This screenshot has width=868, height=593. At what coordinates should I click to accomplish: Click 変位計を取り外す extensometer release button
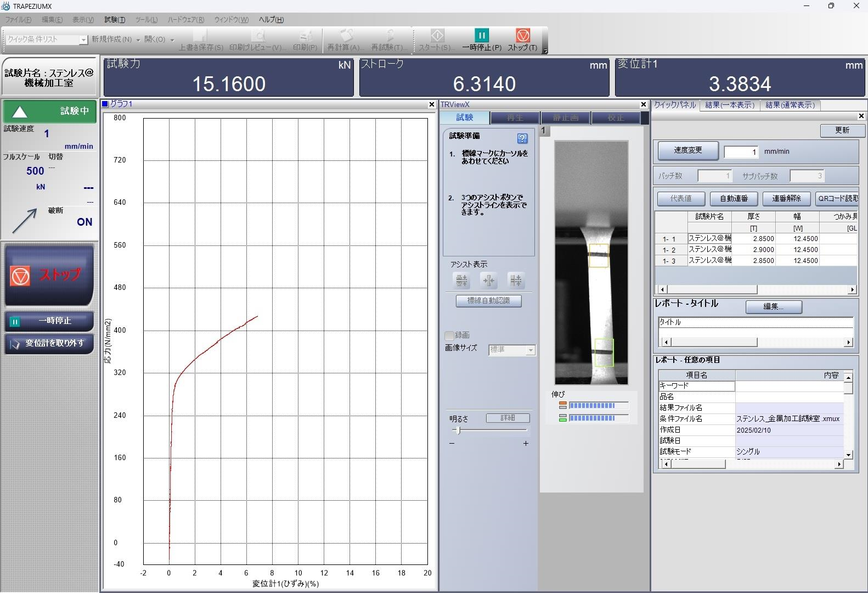click(49, 343)
